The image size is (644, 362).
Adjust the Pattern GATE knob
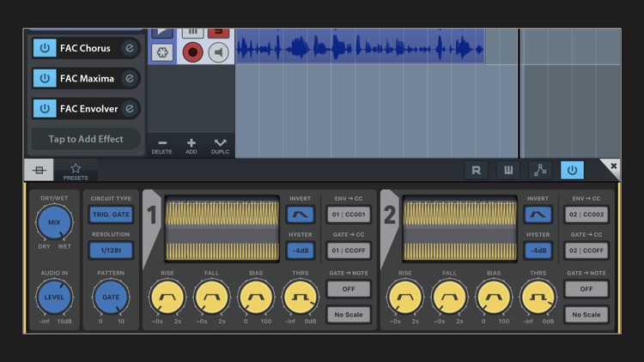[111, 297]
